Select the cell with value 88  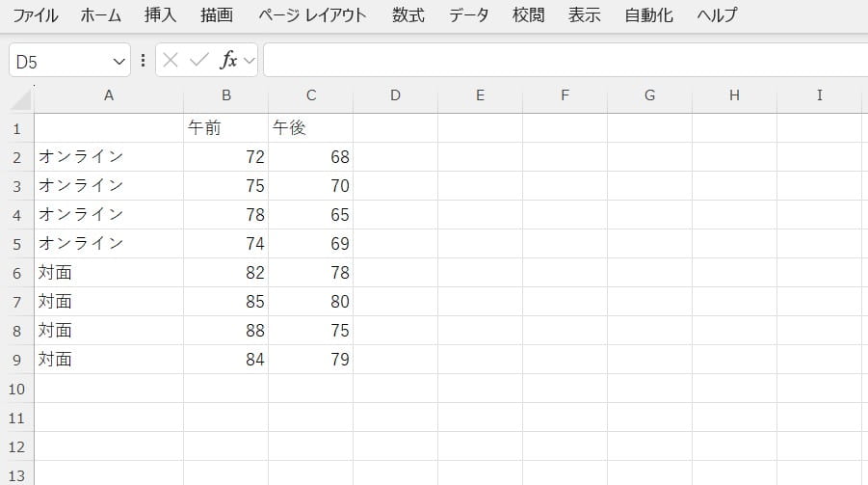click(x=225, y=331)
